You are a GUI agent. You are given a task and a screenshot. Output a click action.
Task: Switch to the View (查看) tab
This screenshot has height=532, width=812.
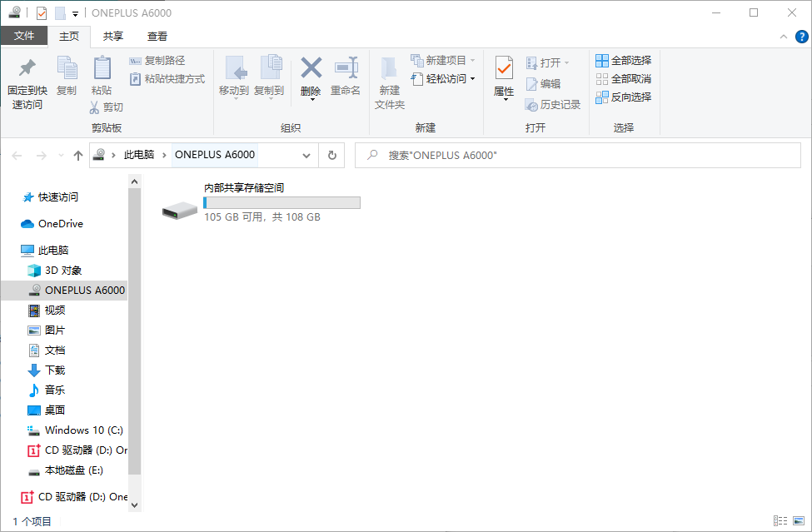tap(157, 37)
